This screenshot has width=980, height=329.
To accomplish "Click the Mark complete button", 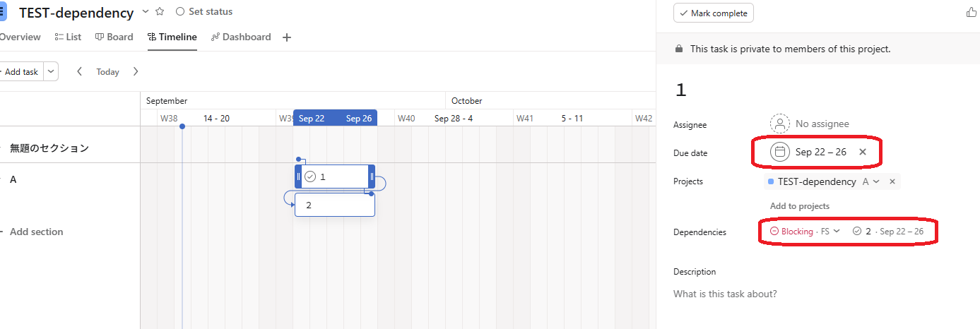I will coord(713,13).
